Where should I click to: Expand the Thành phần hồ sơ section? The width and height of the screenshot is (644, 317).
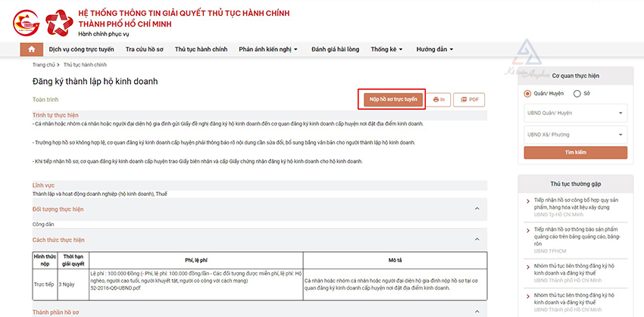[x=477, y=311]
